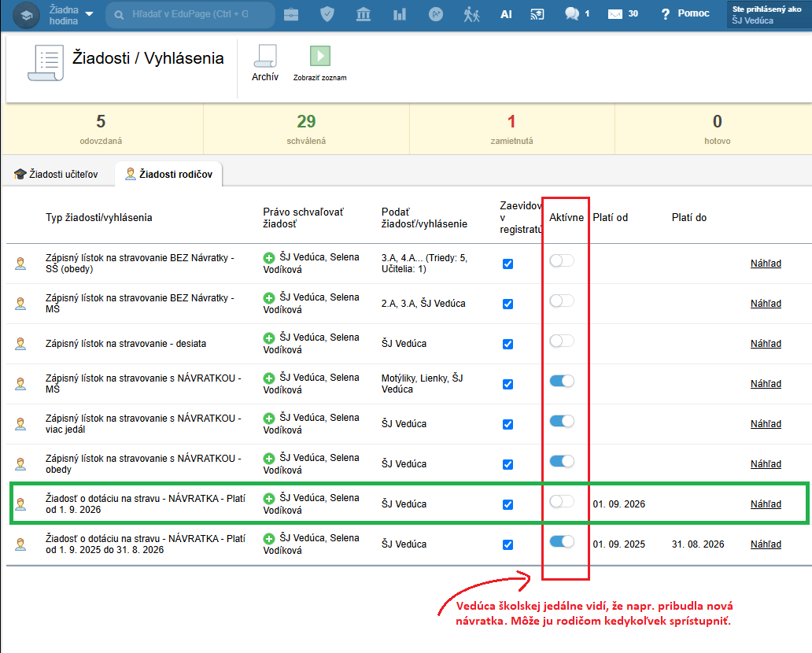Focus the Hľadať v EduPage search field
Screen dimensions: 812x653
pos(190,14)
